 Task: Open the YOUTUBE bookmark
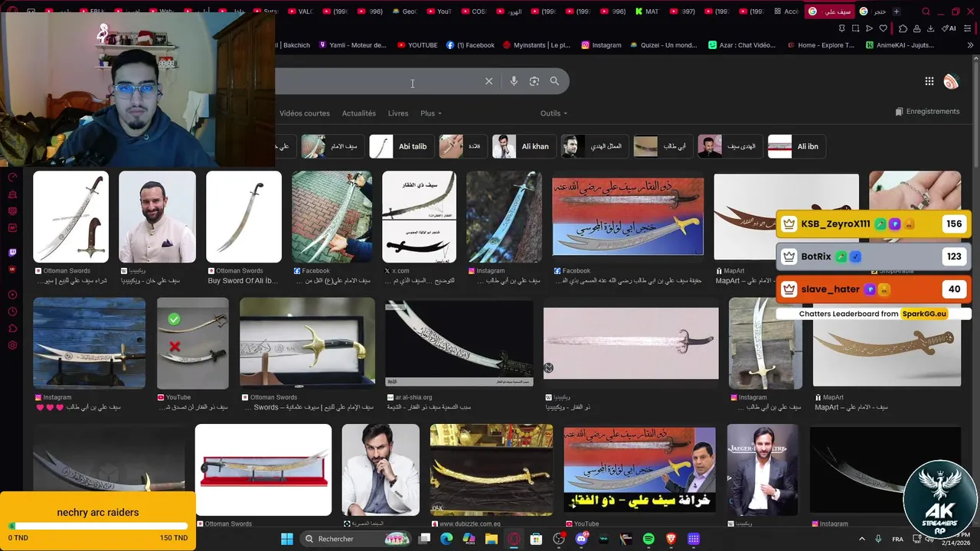pyautogui.click(x=417, y=45)
